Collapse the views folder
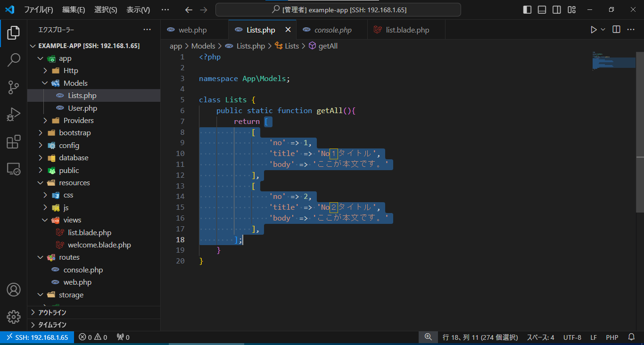Screen dimensions: 644x345 (94, 220)
